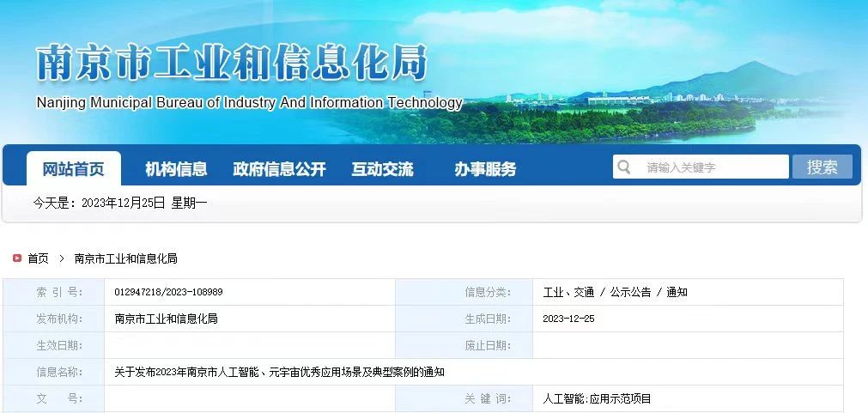This screenshot has width=868, height=413.
Task: Follow the 南京市工业和信息化局 breadcrumb link
Action: (126, 258)
